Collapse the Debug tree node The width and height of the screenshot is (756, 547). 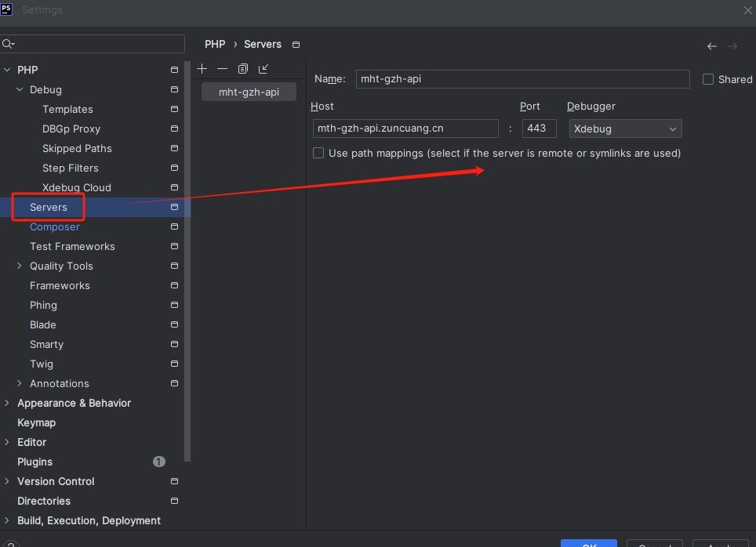pos(20,89)
